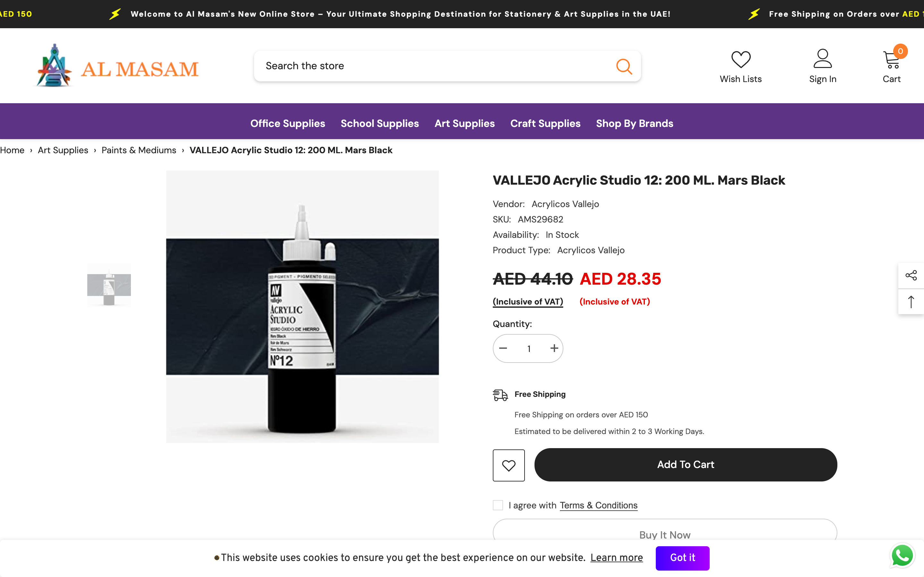Click the Sign In user icon
924x577 pixels.
823,60
